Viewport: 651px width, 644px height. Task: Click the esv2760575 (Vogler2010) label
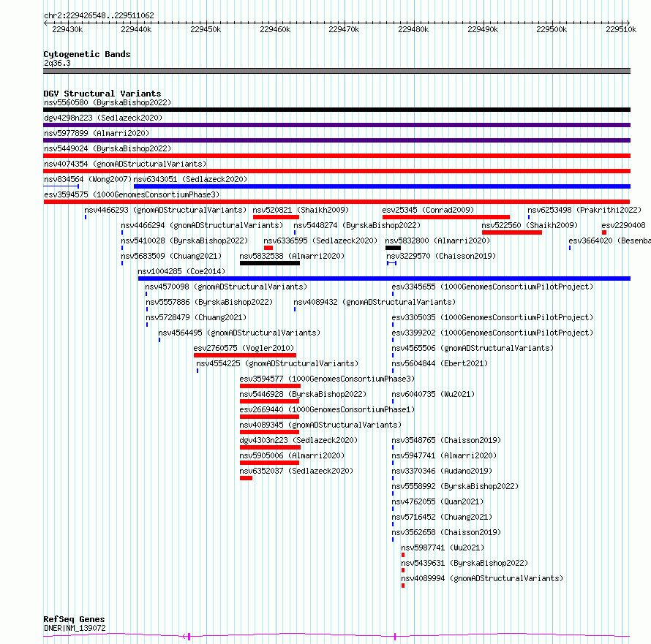pos(244,348)
